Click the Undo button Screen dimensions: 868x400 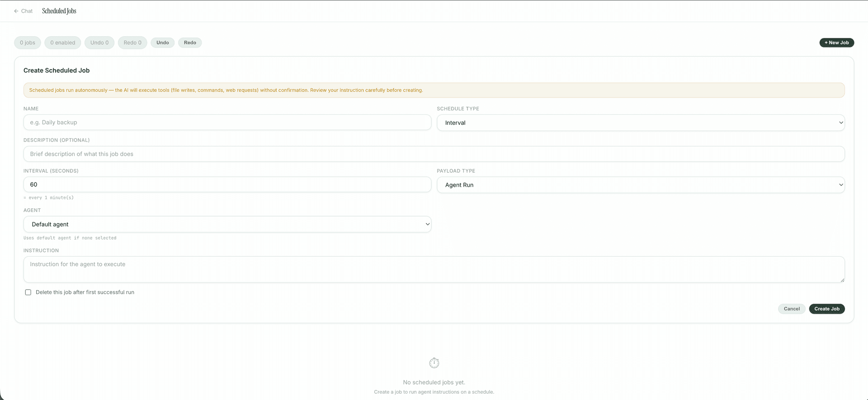162,43
